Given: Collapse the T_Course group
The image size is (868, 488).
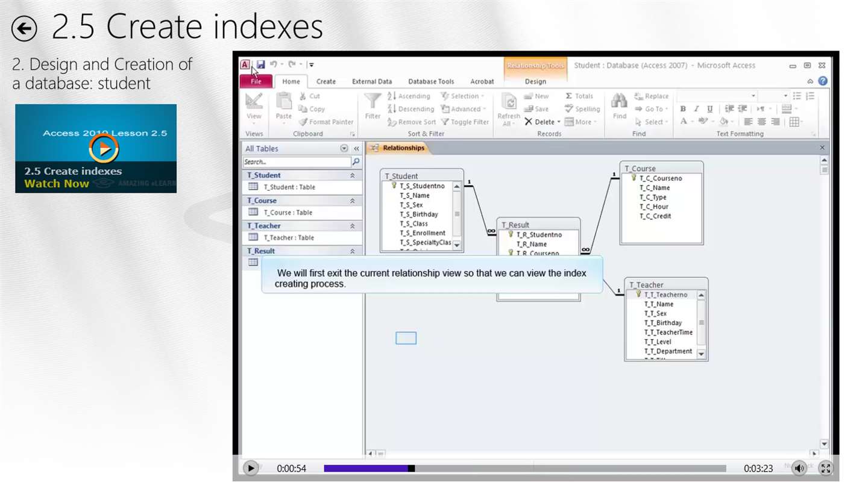Looking at the screenshot, I should [353, 201].
